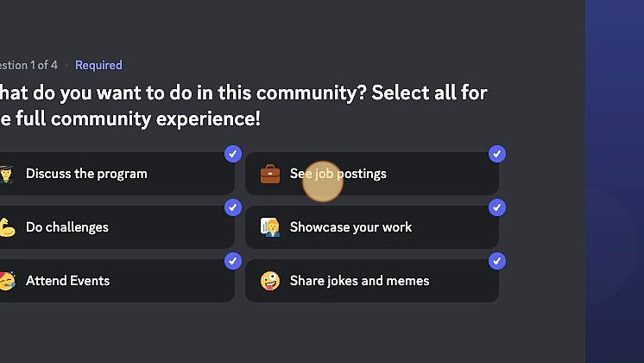The width and height of the screenshot is (644, 363).
Task: Click the Showcase your work emoji
Action: coord(270,227)
